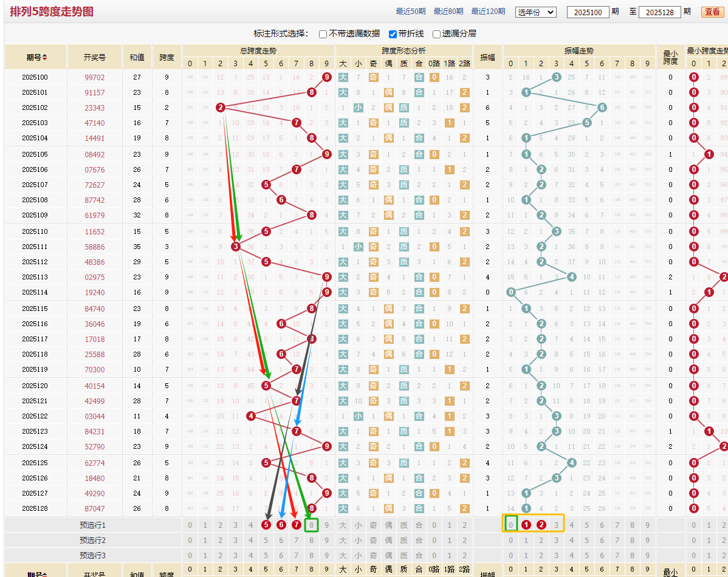The width and height of the screenshot is (728, 577).
Task: Expand the 选年份 year dropdown
Action: coord(536,12)
